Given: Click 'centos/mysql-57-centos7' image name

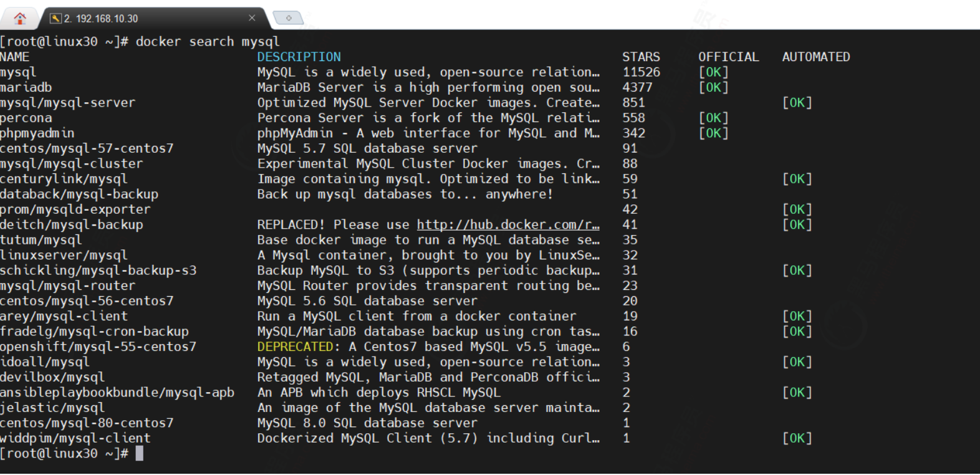Looking at the screenshot, I should tap(87, 148).
